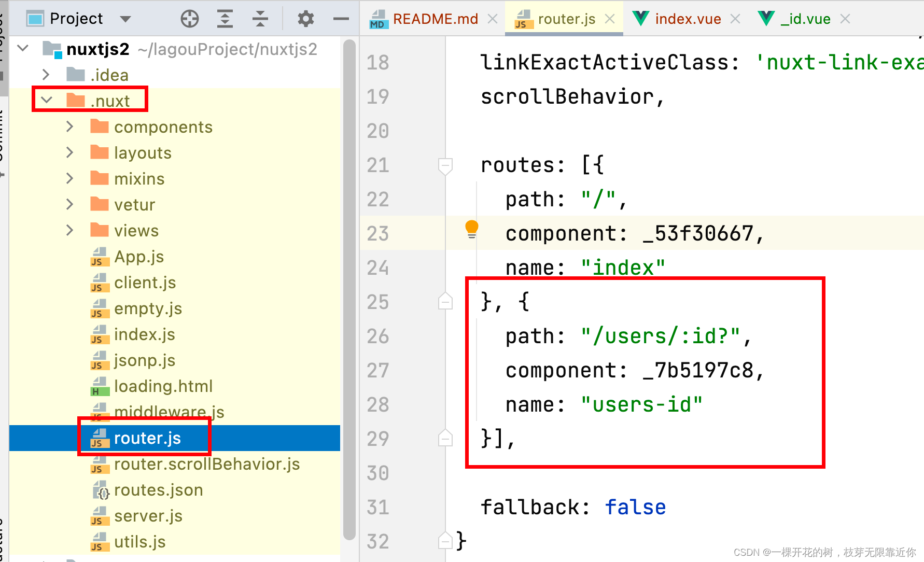Click line number 26 in the gutter
The image size is (924, 562).
[377, 336]
